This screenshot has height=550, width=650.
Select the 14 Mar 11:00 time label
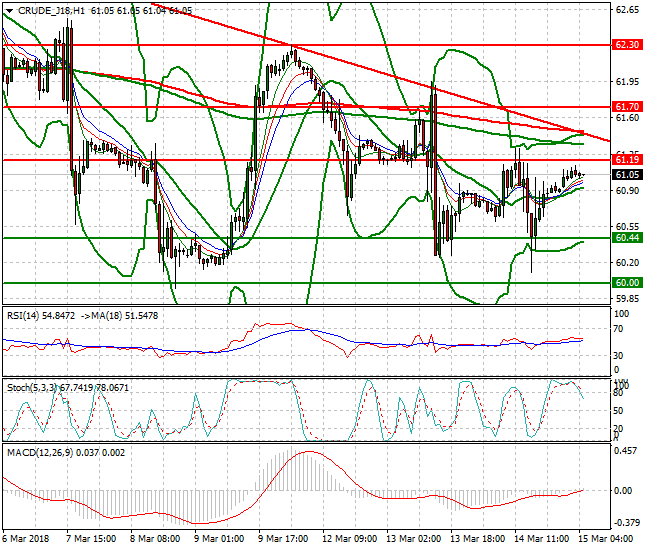click(541, 539)
